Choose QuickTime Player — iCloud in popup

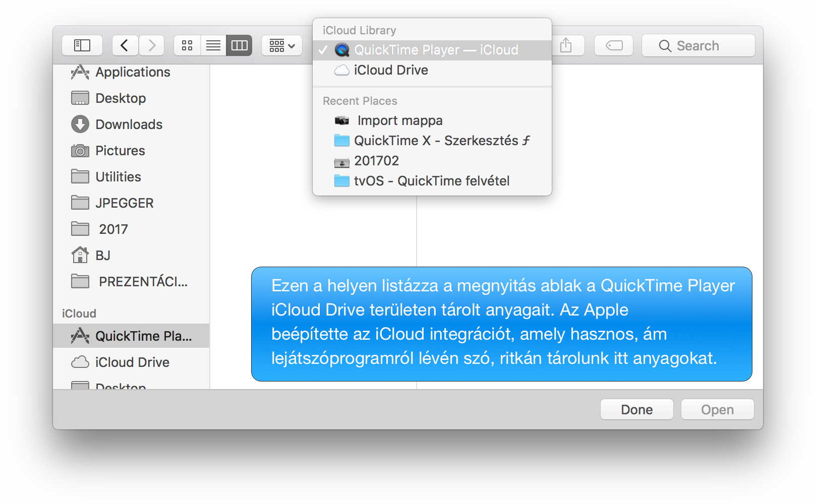[x=432, y=50]
